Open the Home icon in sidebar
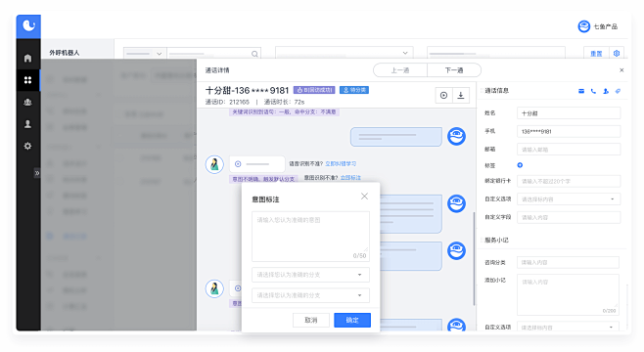 click(x=28, y=59)
